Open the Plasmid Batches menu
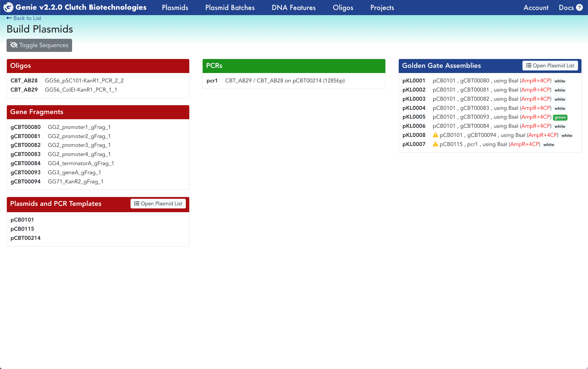The height and width of the screenshot is (369, 588). tap(230, 8)
